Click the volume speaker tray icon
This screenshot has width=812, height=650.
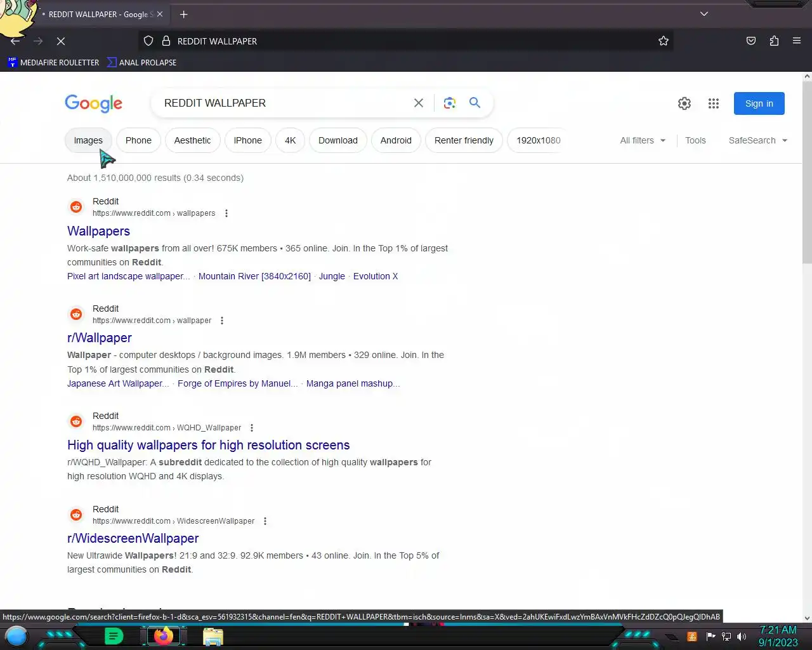point(742,636)
